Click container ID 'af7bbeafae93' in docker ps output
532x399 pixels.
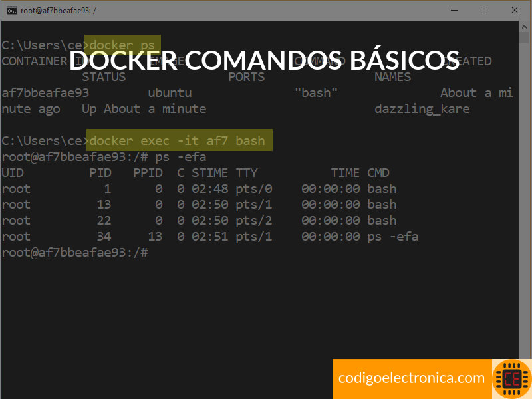click(45, 93)
